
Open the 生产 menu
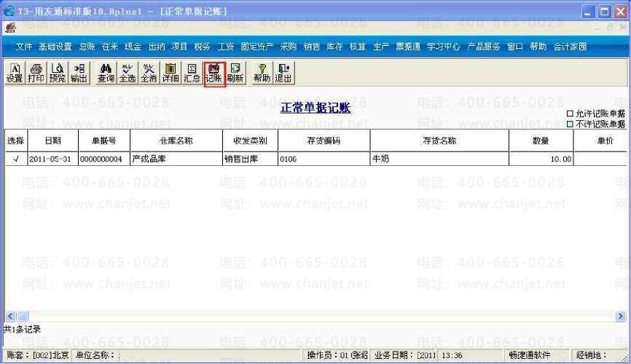pyautogui.click(x=380, y=47)
